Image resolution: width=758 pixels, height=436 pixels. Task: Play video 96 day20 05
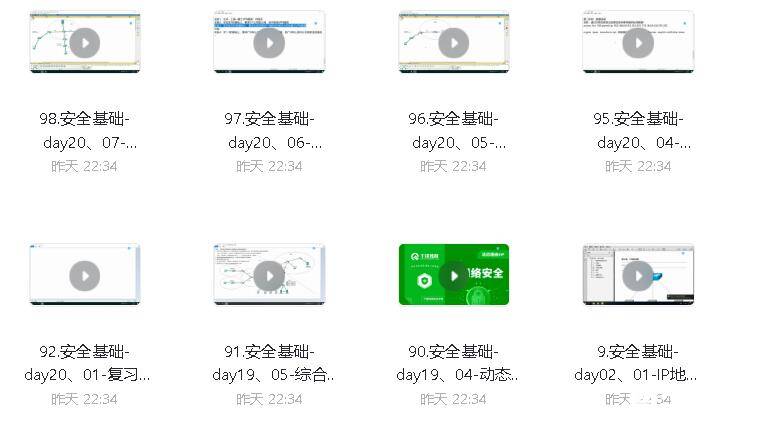tap(453, 43)
